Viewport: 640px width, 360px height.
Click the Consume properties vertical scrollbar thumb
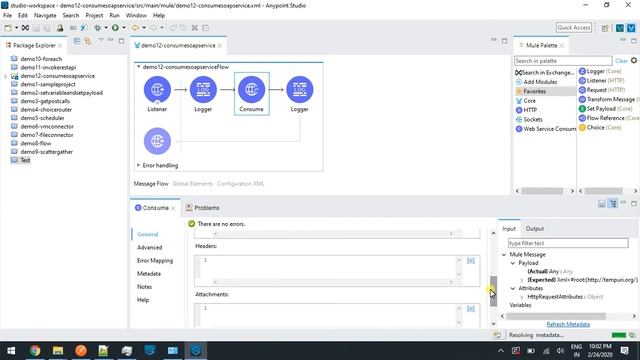pos(493,291)
